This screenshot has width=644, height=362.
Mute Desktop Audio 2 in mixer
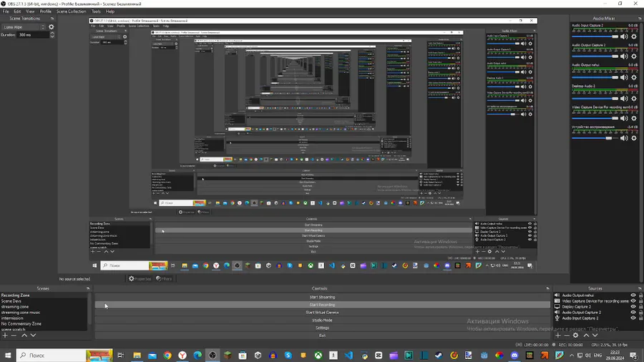pos(624,99)
